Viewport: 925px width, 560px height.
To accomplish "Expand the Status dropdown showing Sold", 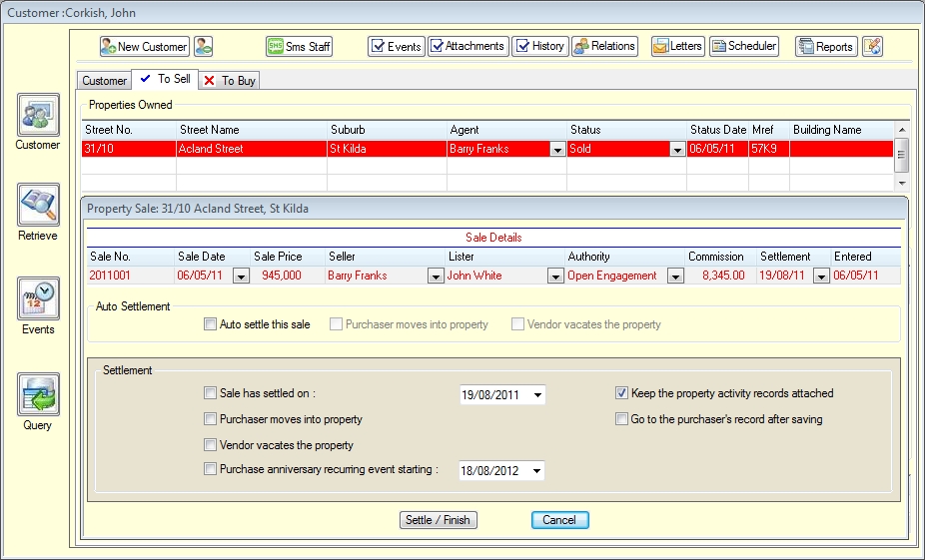I will (676, 149).
